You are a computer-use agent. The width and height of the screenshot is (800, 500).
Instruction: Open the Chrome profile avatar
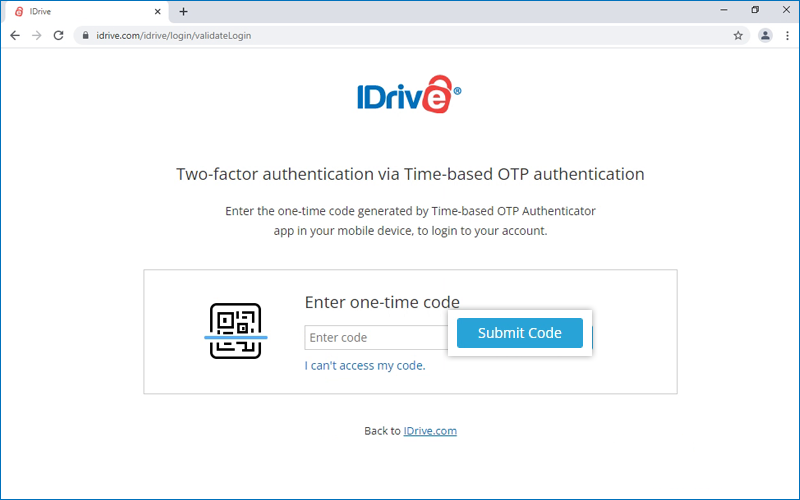coord(765,35)
